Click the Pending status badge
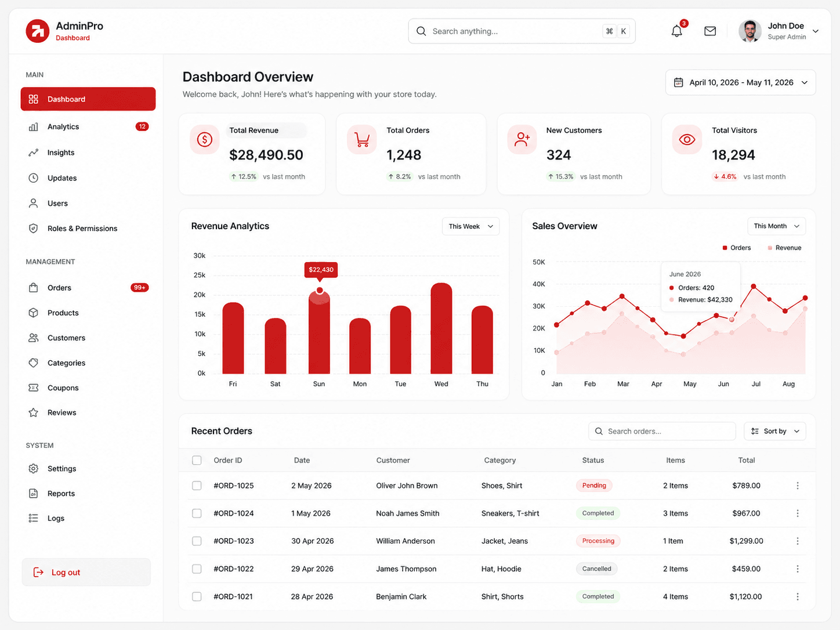 coord(594,486)
